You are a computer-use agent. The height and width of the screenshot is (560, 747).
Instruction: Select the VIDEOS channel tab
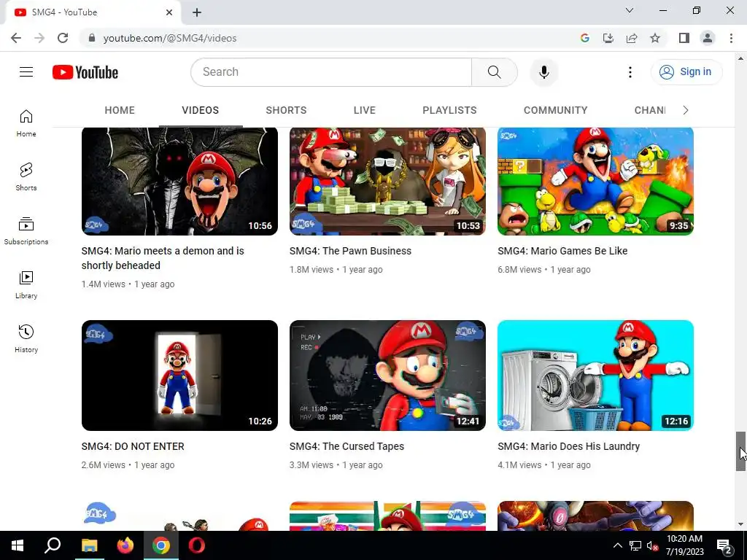tap(200, 111)
